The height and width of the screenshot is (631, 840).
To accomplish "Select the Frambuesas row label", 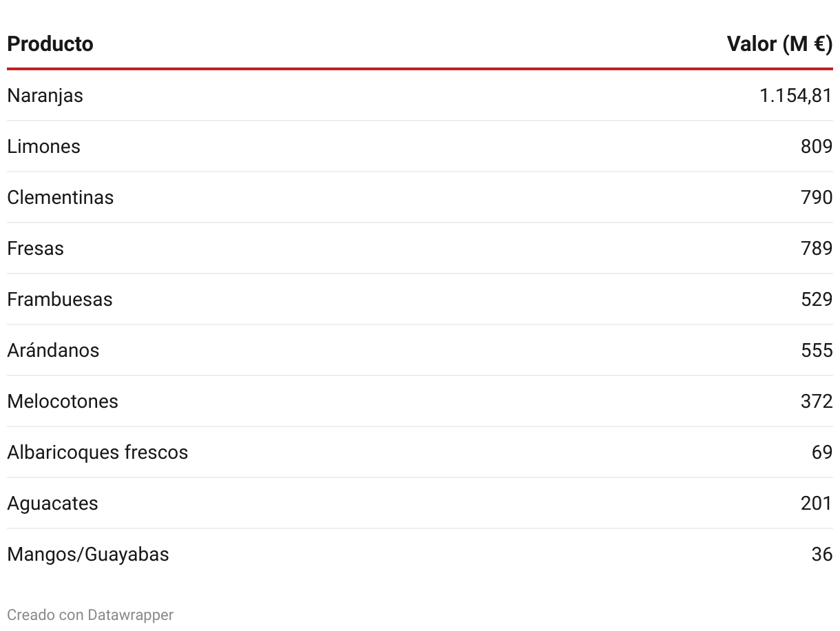I will coord(60,299).
